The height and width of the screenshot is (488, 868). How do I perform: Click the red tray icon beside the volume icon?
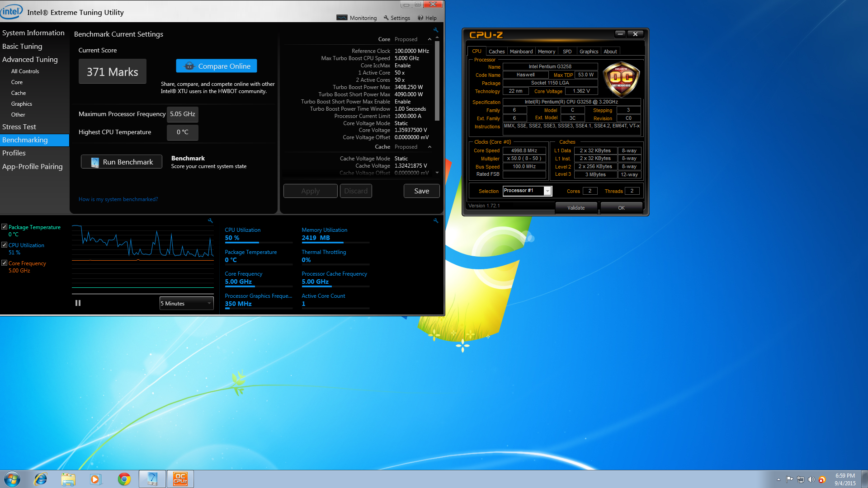822,479
